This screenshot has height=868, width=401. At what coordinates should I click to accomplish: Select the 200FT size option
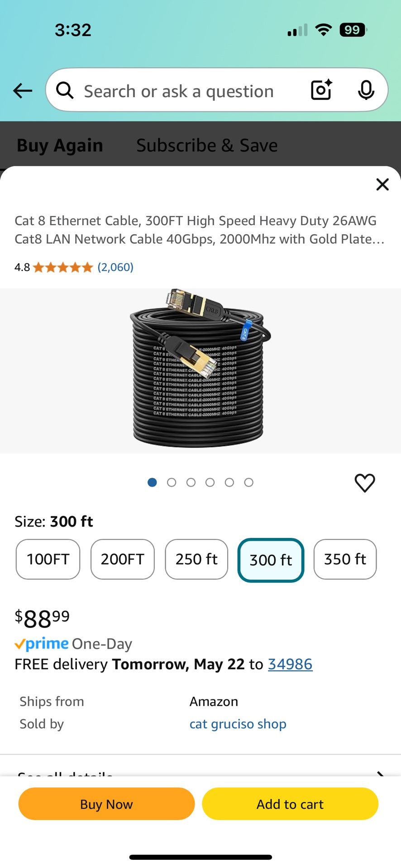pos(122,559)
